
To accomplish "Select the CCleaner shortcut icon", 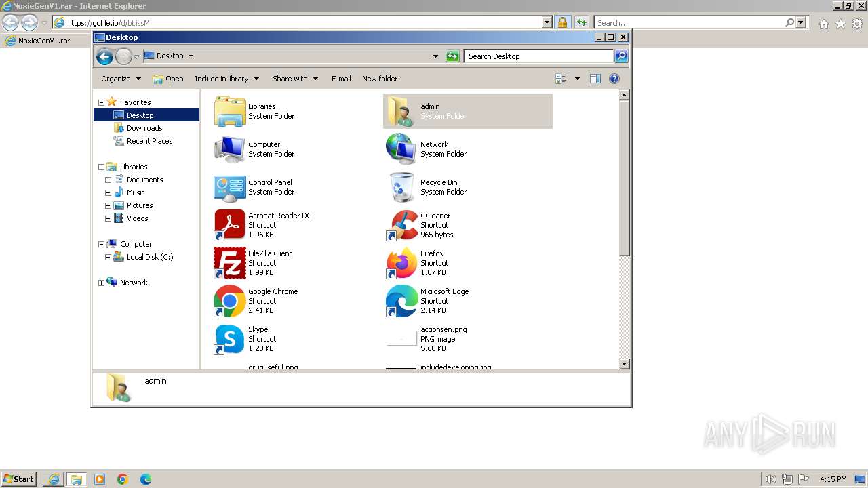I will point(402,224).
